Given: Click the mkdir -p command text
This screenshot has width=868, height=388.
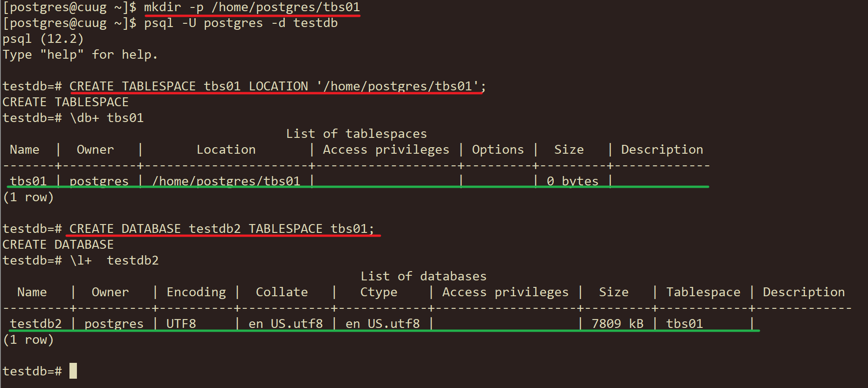Looking at the screenshot, I should (252, 7).
